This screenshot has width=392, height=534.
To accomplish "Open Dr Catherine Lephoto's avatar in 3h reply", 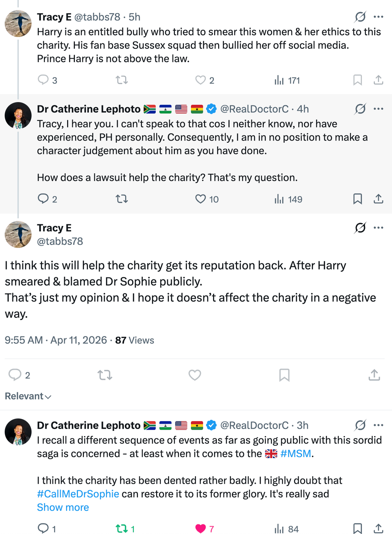I will 18,432.
